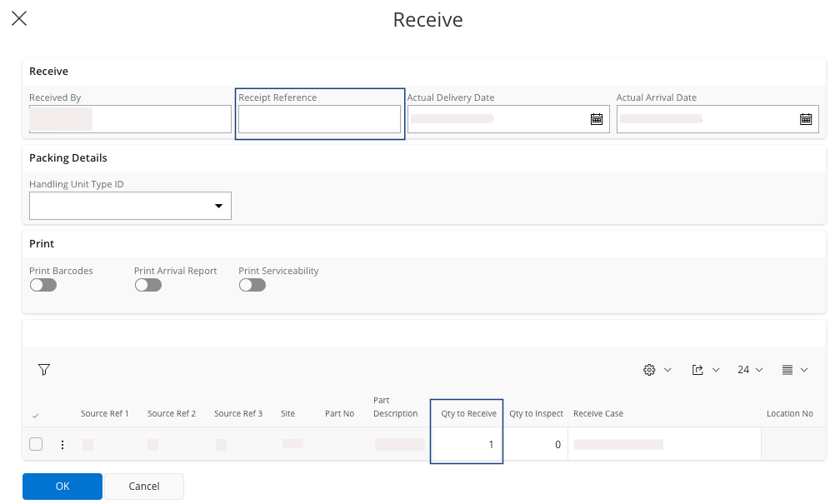Focus the Receipt Reference input field
Viewport: 835px width, 504px height.
(x=320, y=119)
